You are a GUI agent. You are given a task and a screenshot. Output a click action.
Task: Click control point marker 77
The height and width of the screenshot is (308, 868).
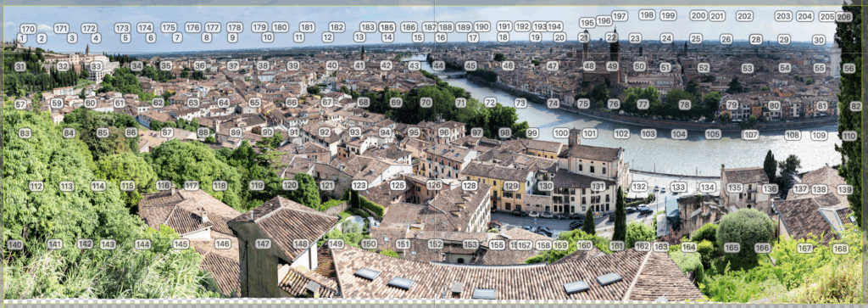tap(643, 104)
